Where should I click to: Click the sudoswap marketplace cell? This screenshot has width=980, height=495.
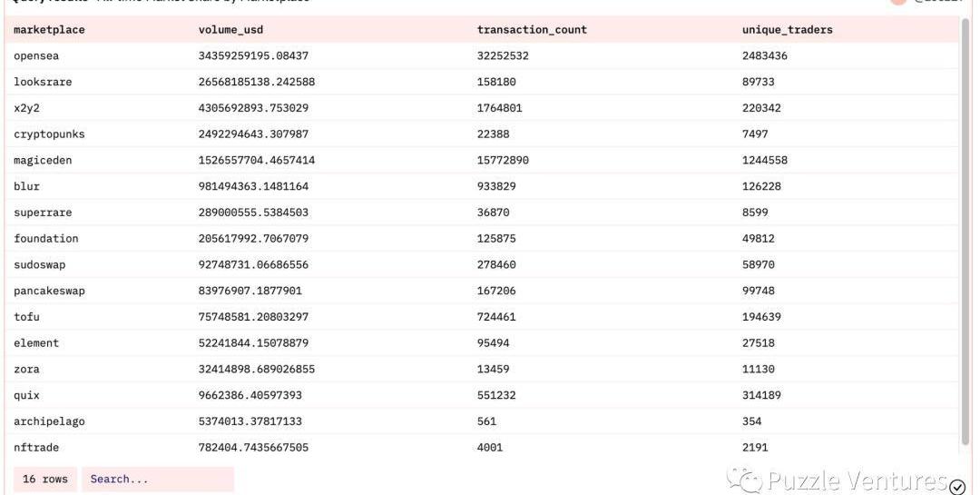pos(40,265)
